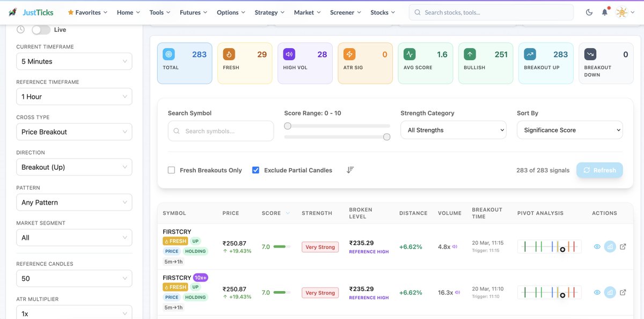View details eye icon for 11:15 FIRSTCRY
The height and width of the screenshot is (319, 644).
click(x=597, y=247)
